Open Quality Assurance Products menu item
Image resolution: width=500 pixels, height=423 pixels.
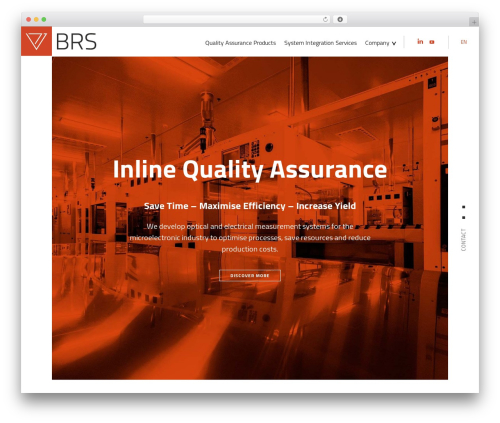[x=240, y=43]
